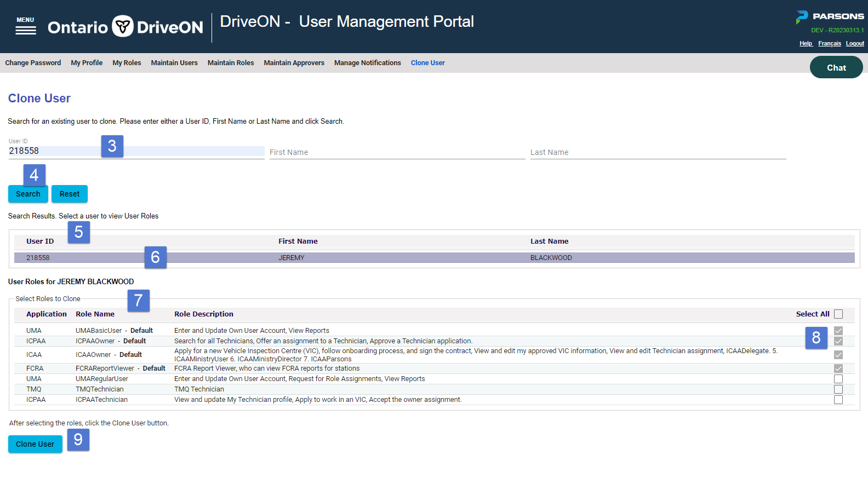
Task: Open the Maintain Users menu item
Action: click(174, 63)
